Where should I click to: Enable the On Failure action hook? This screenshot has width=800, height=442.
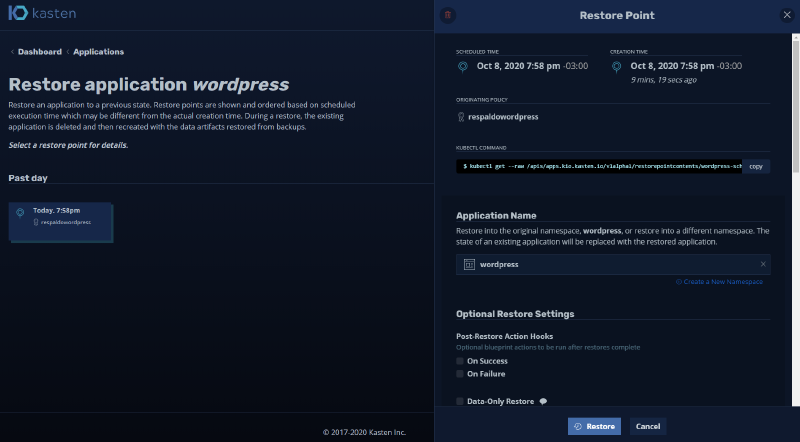pyautogui.click(x=460, y=374)
